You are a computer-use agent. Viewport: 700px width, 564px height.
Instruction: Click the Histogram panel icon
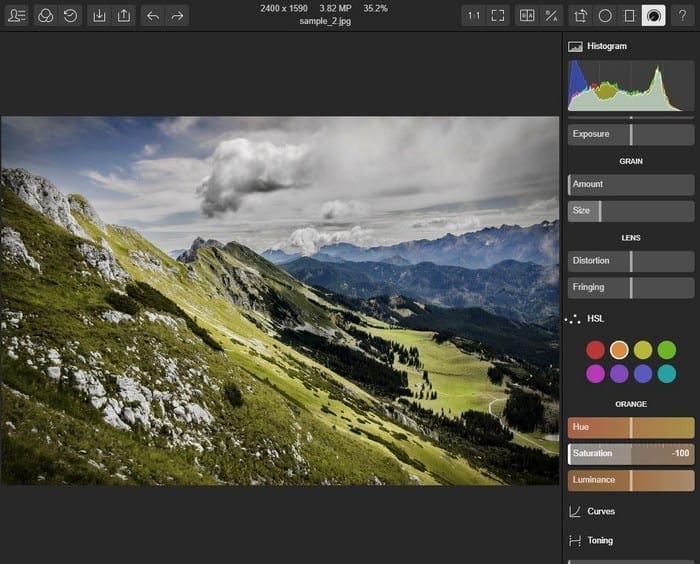pyautogui.click(x=575, y=46)
